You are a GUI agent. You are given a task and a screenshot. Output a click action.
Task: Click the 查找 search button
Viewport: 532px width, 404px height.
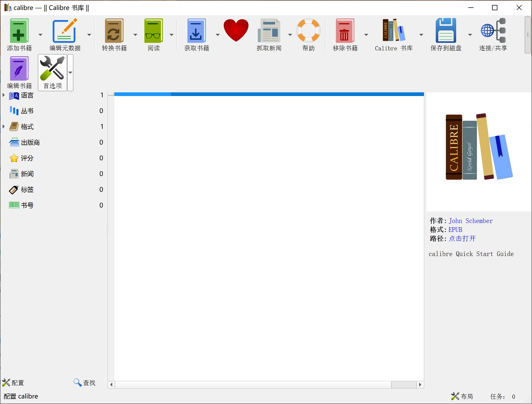(x=84, y=383)
